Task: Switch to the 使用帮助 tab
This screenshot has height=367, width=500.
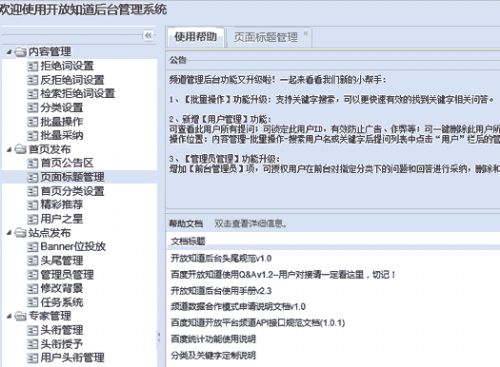Action: click(x=196, y=37)
